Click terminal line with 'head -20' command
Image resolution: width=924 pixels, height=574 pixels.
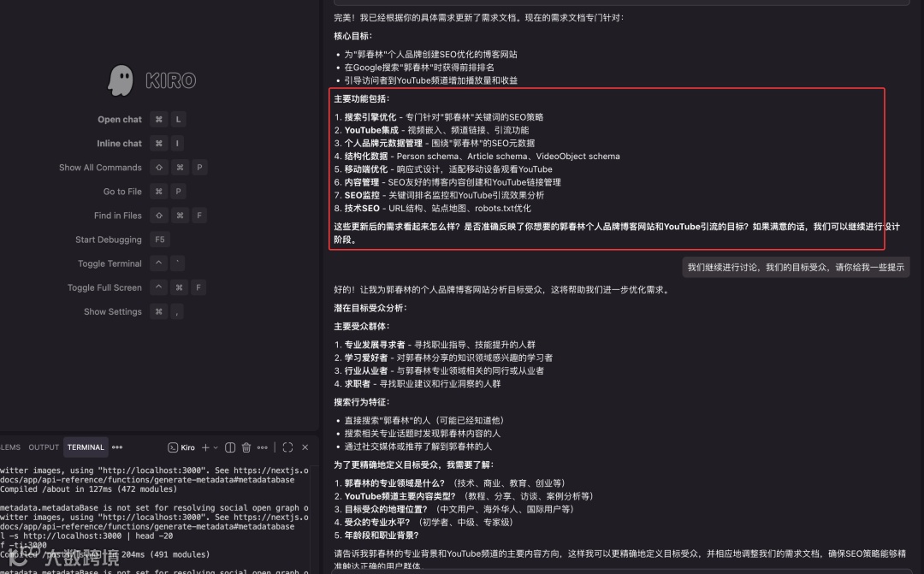pos(86,536)
